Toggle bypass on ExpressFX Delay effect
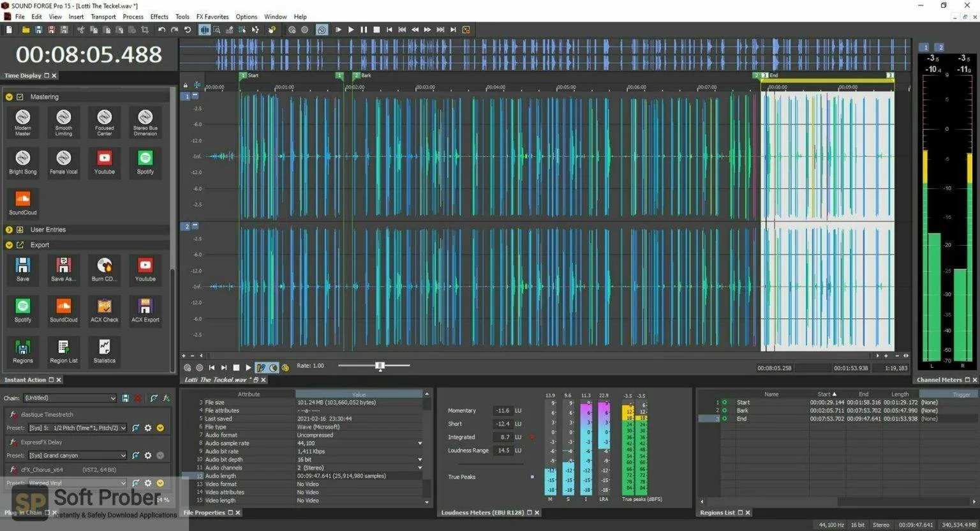Image resolution: width=980 pixels, height=531 pixels. coord(13,442)
